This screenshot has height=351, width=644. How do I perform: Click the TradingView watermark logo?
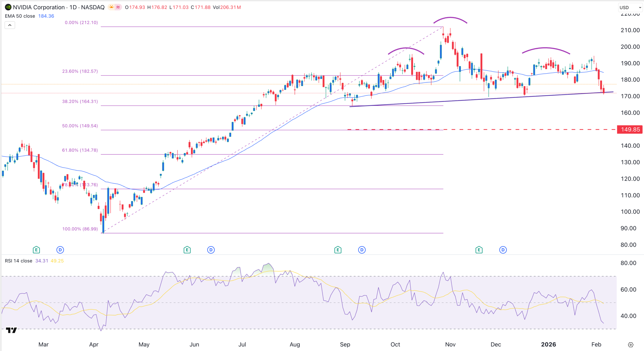[11, 330]
